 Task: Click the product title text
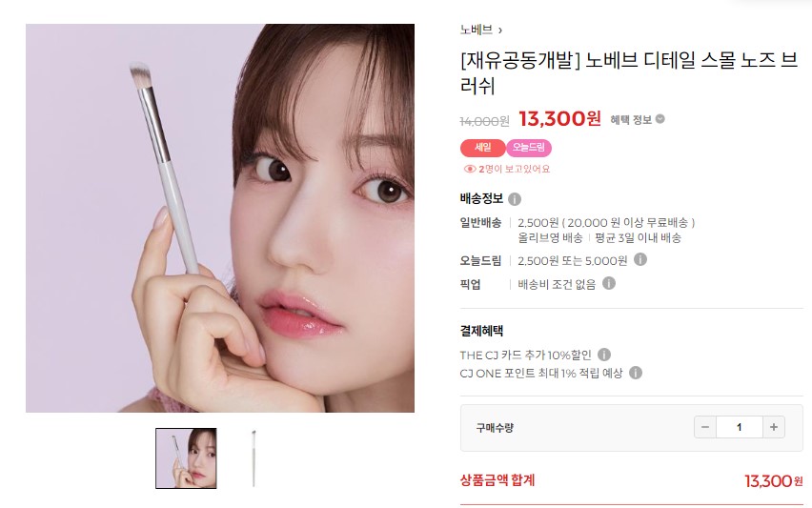click(629, 72)
